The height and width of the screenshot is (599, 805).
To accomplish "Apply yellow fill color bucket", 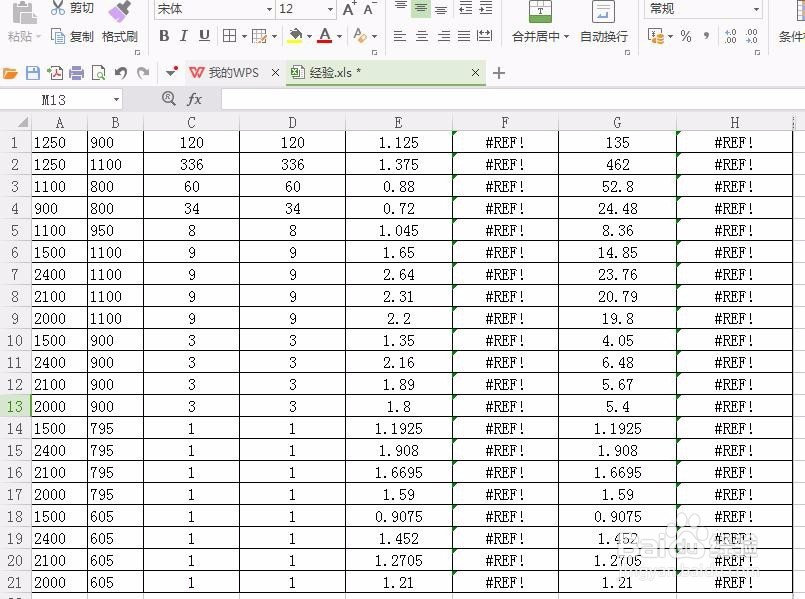I will [x=295, y=36].
